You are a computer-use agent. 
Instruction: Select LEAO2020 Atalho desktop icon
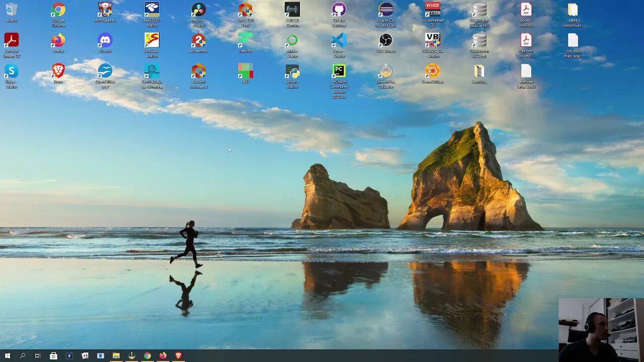[x=151, y=15]
